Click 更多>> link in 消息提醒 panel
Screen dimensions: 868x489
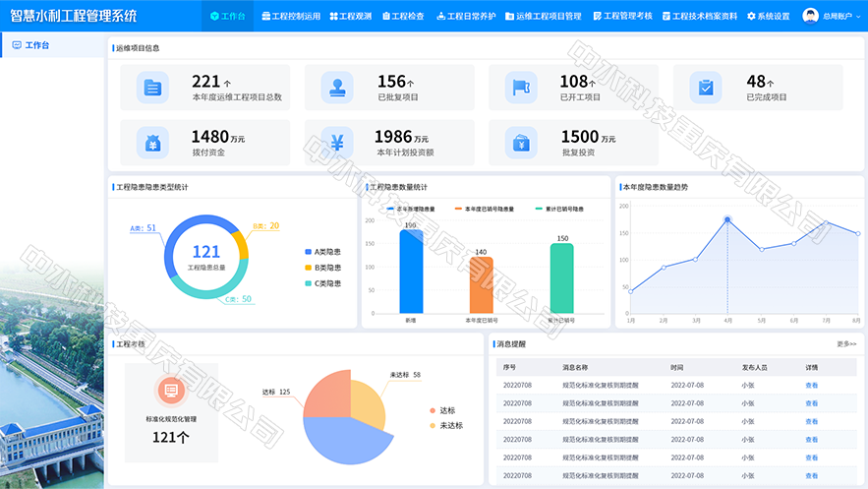(846, 344)
